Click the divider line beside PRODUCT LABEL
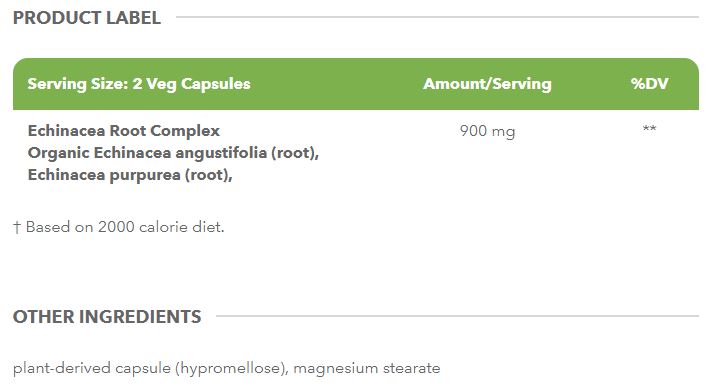This screenshot has width=709, height=389. coord(437,17)
